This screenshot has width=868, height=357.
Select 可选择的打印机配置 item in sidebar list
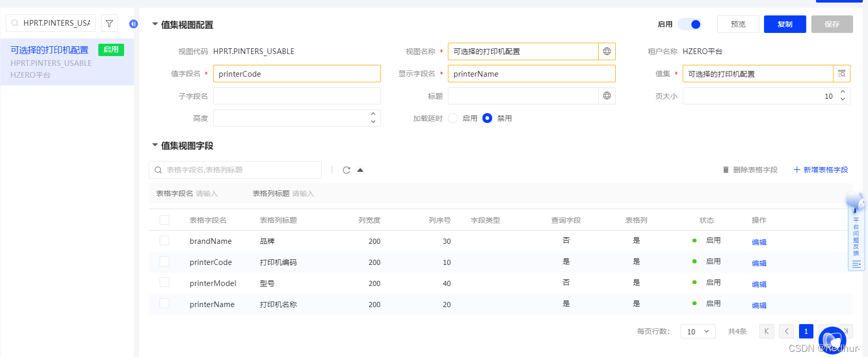pyautogui.click(x=67, y=62)
